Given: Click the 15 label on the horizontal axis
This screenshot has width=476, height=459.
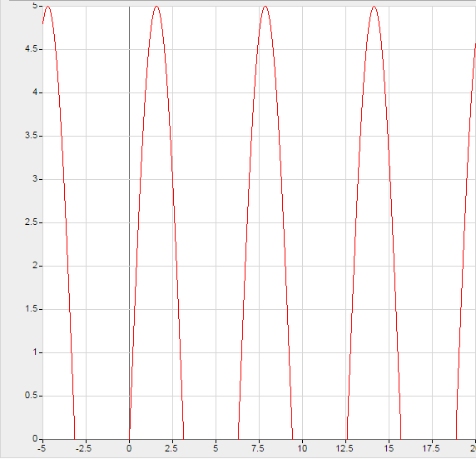Looking at the screenshot, I should coord(389,448).
